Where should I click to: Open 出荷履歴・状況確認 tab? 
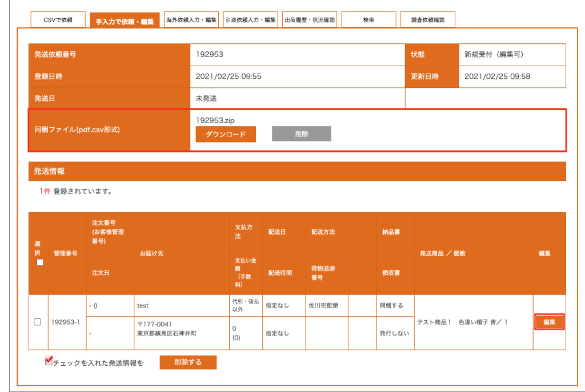[x=310, y=20]
